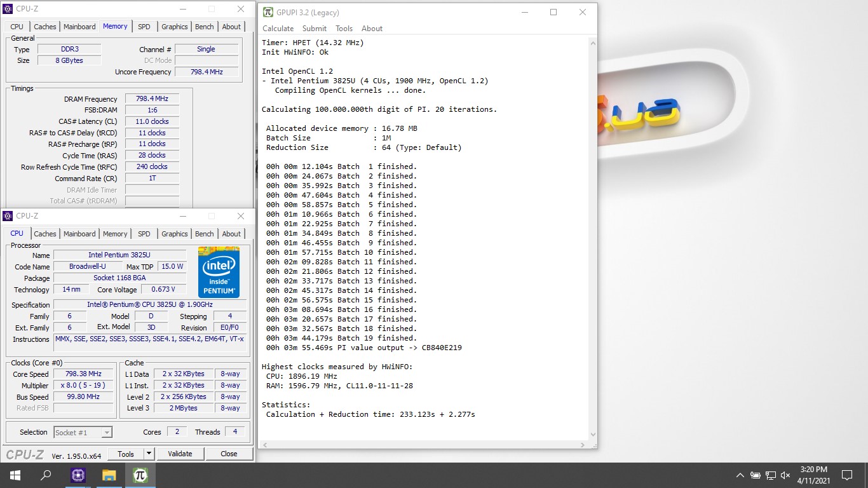Select CPU tab in lower CPU-Z
Screen dimensions: 868x488
17,233
